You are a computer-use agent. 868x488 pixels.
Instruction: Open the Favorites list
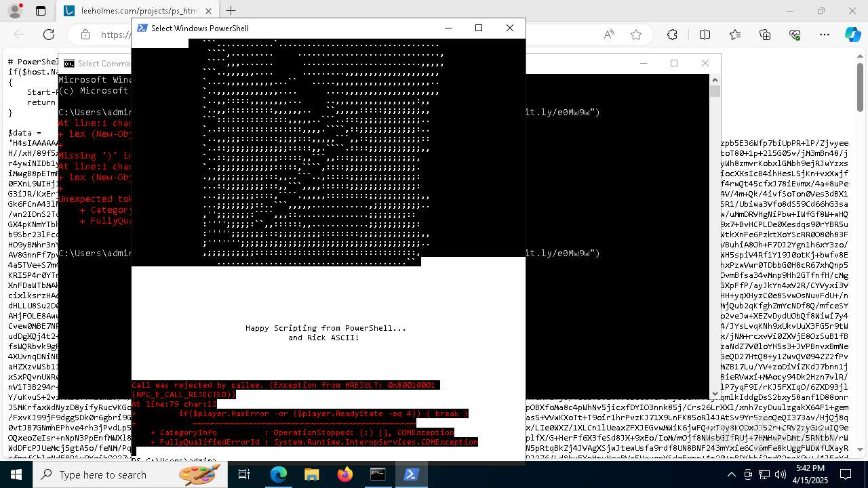pyautogui.click(x=735, y=35)
